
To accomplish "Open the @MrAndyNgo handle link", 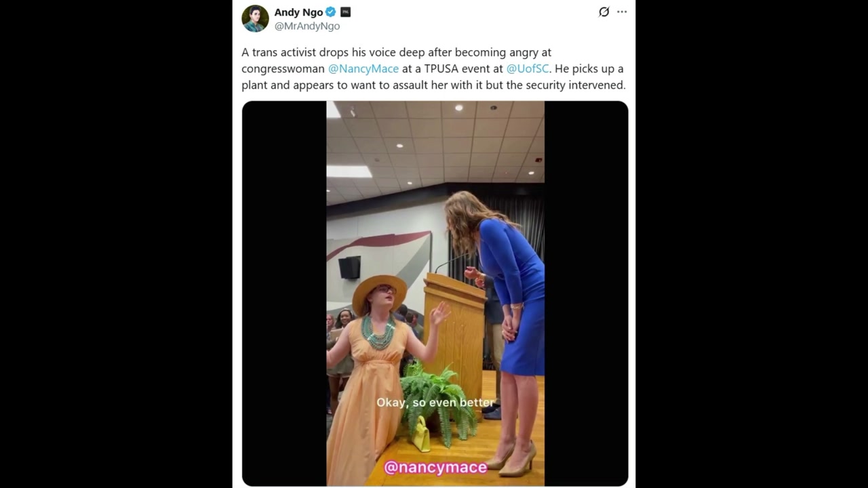I will point(307,26).
